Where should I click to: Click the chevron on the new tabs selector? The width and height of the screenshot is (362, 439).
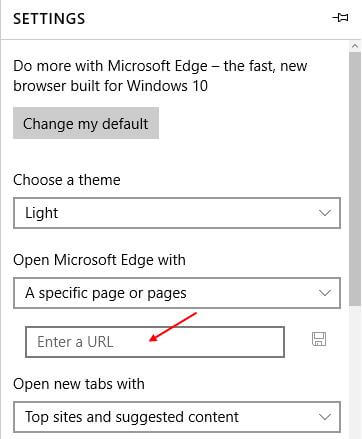point(325,417)
